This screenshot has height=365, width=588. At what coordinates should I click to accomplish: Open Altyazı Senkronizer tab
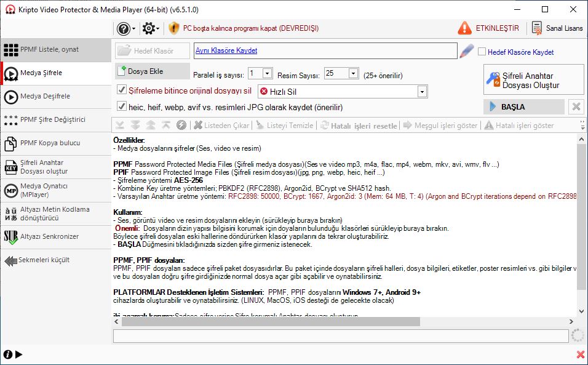(56, 237)
